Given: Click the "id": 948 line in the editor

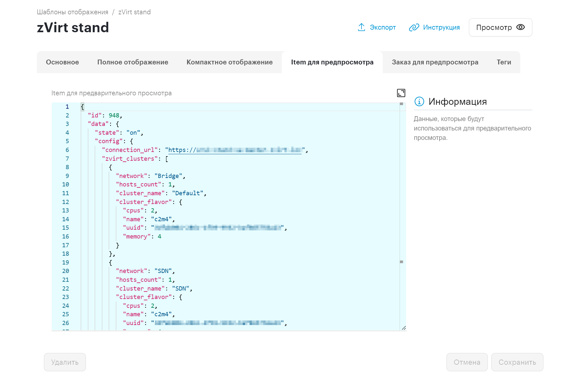Looking at the screenshot, I should 105,116.
